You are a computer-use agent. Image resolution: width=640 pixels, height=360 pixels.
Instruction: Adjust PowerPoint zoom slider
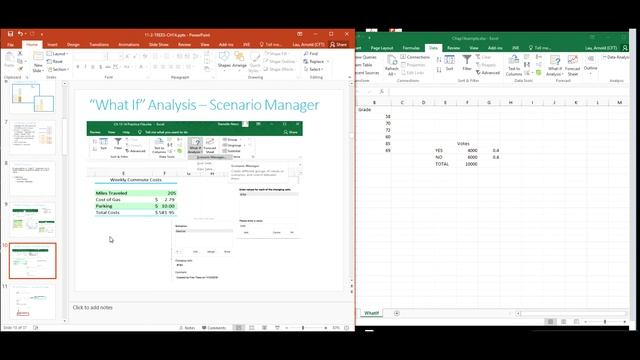[303, 328]
